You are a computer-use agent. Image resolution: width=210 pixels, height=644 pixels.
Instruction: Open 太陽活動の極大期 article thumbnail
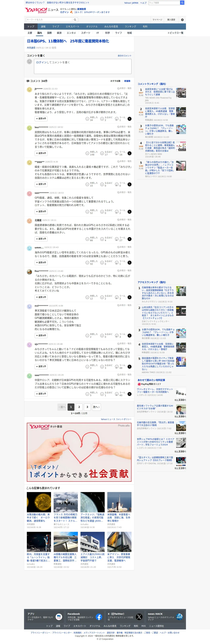coord(39,502)
